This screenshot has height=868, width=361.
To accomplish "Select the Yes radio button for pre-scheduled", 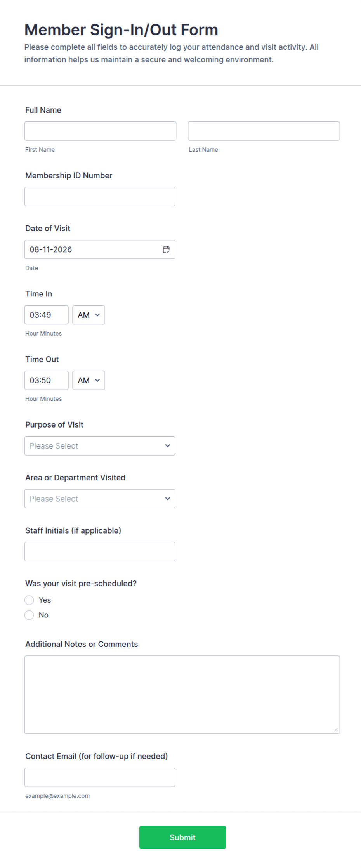I will (x=29, y=600).
